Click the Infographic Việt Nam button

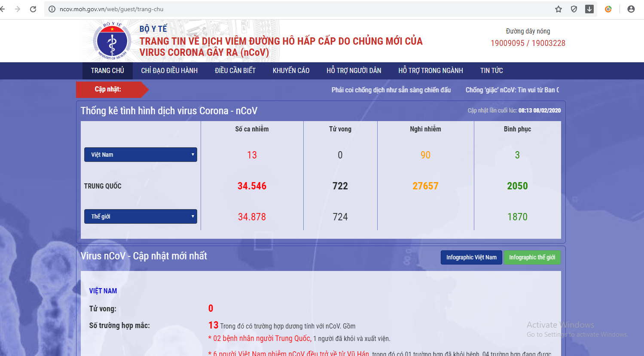[471, 257]
